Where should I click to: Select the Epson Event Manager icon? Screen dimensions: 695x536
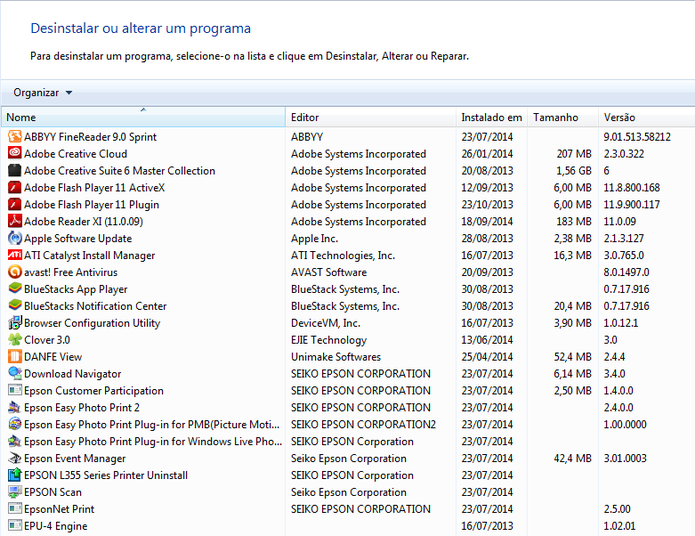pos(15,458)
